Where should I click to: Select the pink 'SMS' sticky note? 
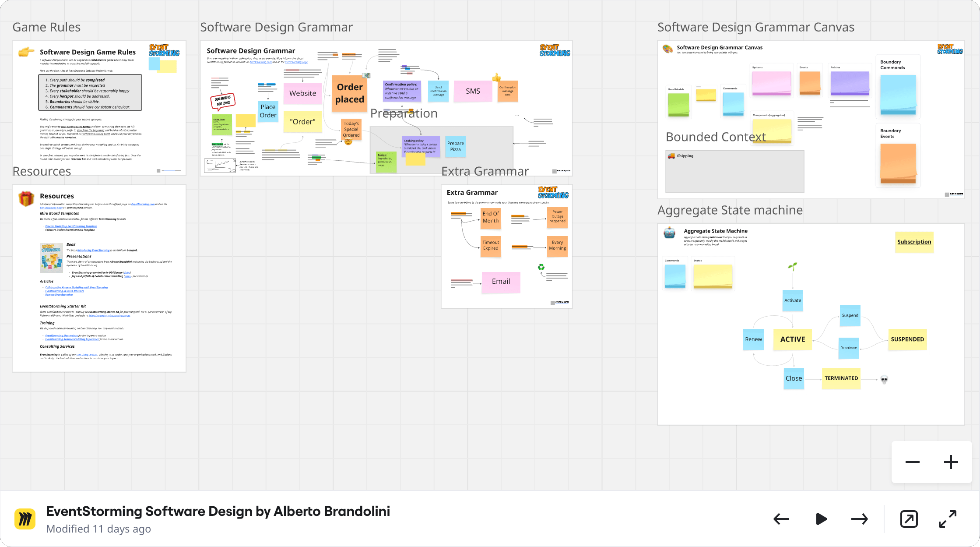473,91
